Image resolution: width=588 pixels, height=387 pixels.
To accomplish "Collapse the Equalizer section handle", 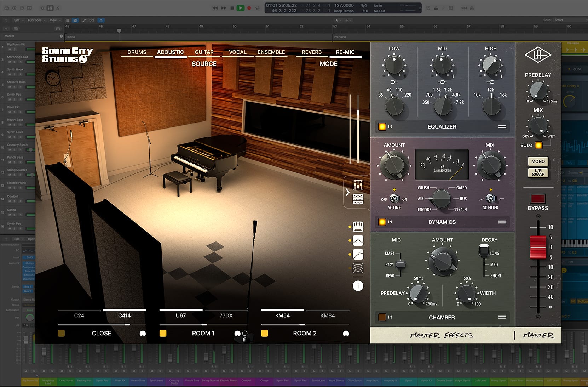I will (502, 127).
